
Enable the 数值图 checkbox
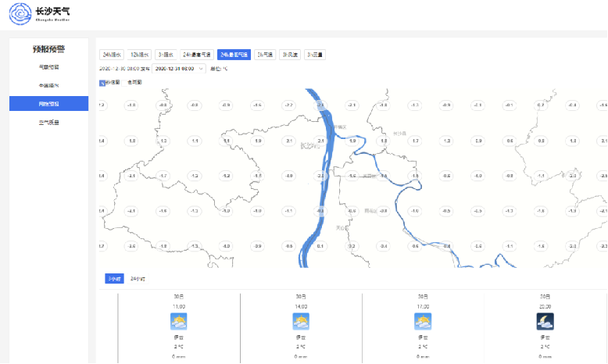click(102, 83)
